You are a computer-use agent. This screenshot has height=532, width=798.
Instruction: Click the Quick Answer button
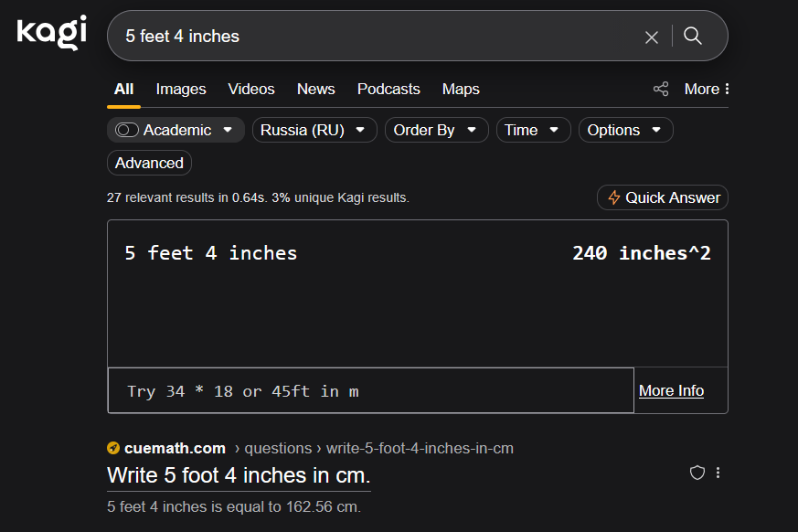663,197
